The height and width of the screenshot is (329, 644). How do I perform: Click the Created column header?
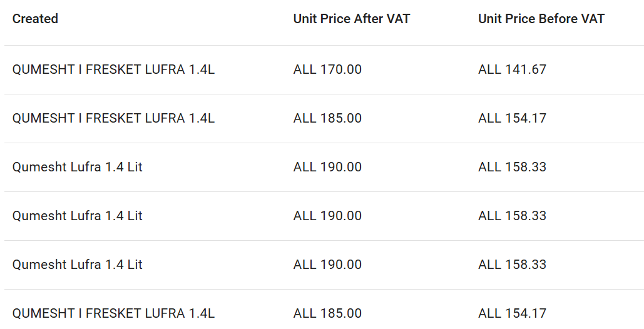35,19
